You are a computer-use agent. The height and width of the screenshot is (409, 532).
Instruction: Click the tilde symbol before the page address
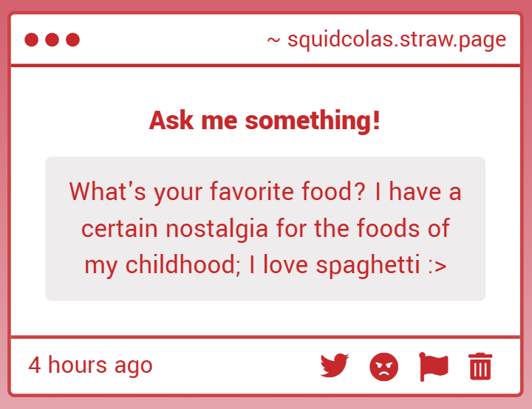273,40
